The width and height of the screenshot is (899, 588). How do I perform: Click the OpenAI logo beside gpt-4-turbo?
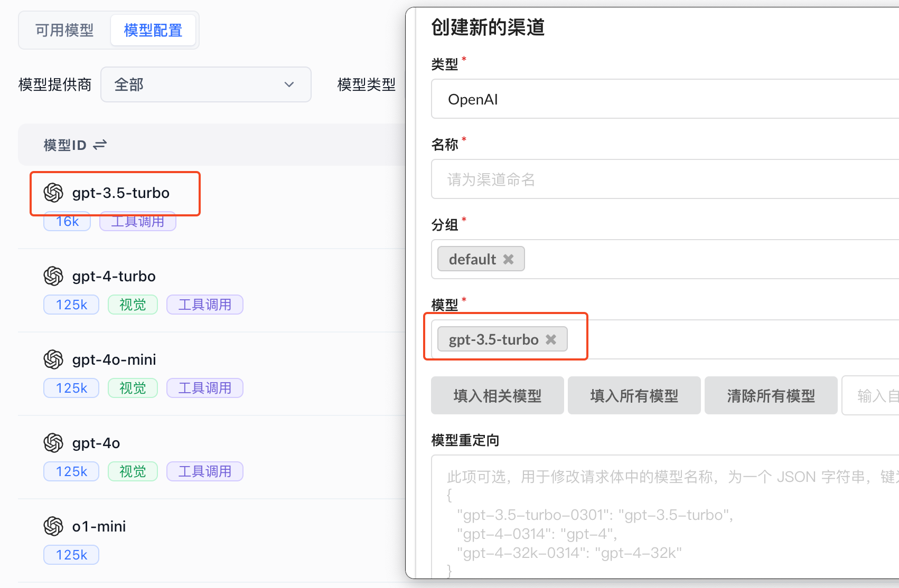pyautogui.click(x=53, y=276)
